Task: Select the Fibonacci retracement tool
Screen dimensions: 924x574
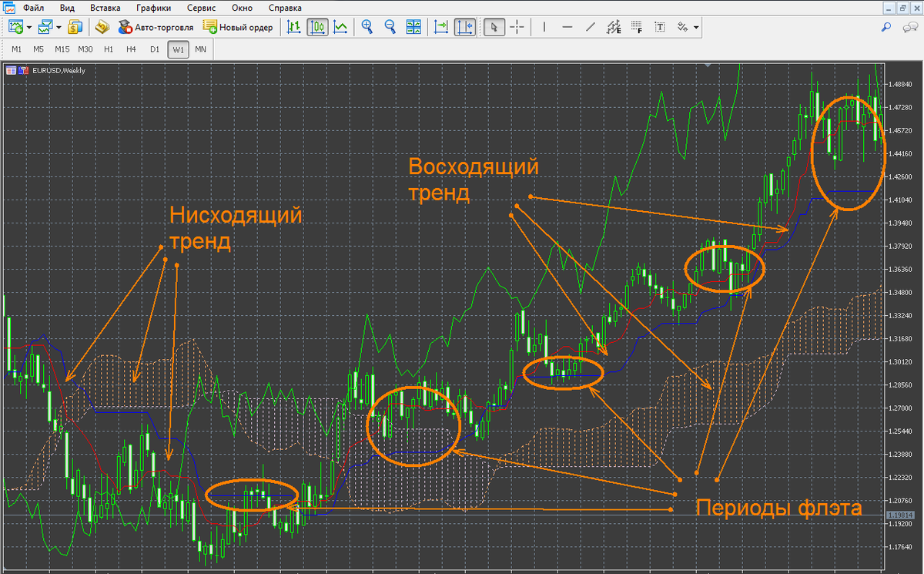Action: click(637, 27)
